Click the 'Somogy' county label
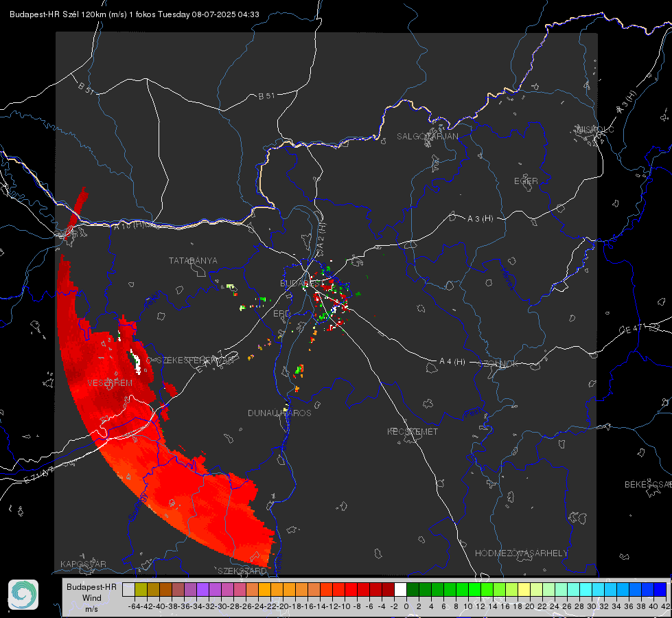This screenshot has height=618, width=672. (x=137, y=507)
